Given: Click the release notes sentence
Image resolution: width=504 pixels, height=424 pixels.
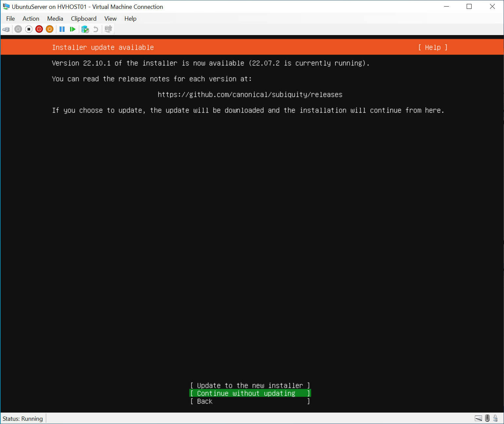Looking at the screenshot, I should tap(152, 79).
